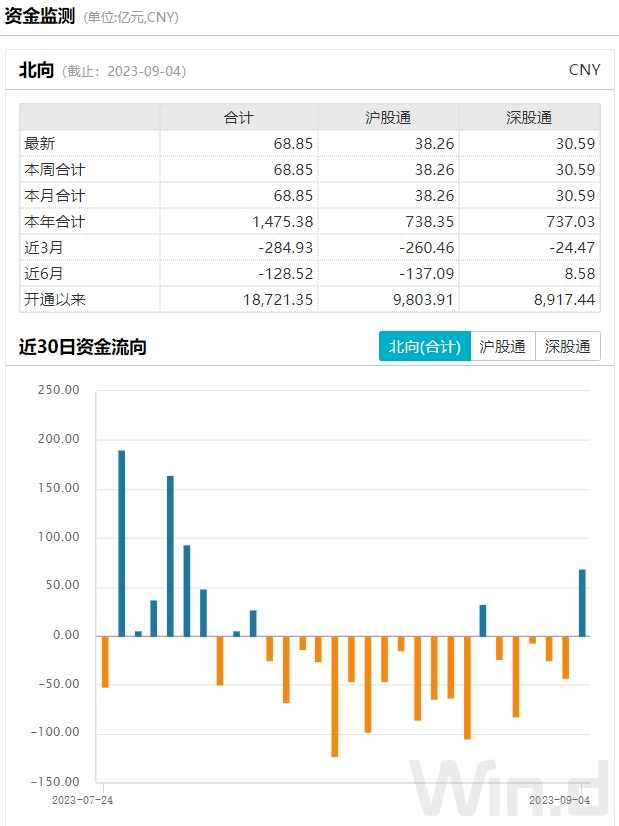Click the 合计 table column header
Image resolution: width=619 pixels, height=826 pixels.
238,117
